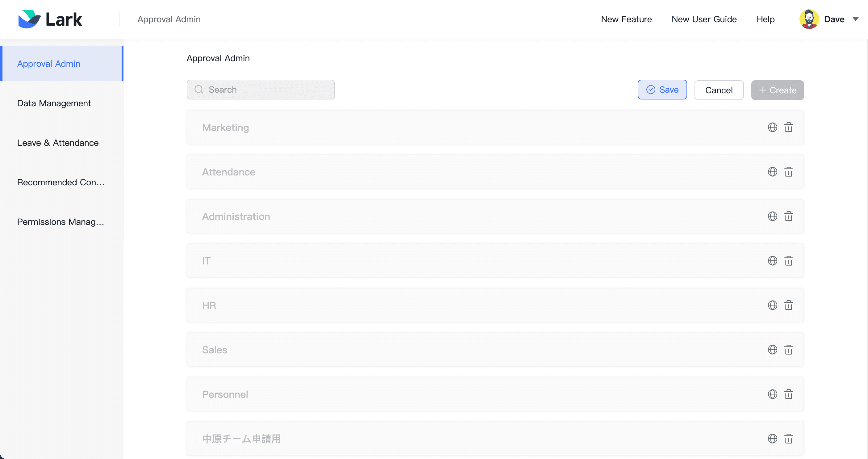Click the Create button

[x=777, y=90]
